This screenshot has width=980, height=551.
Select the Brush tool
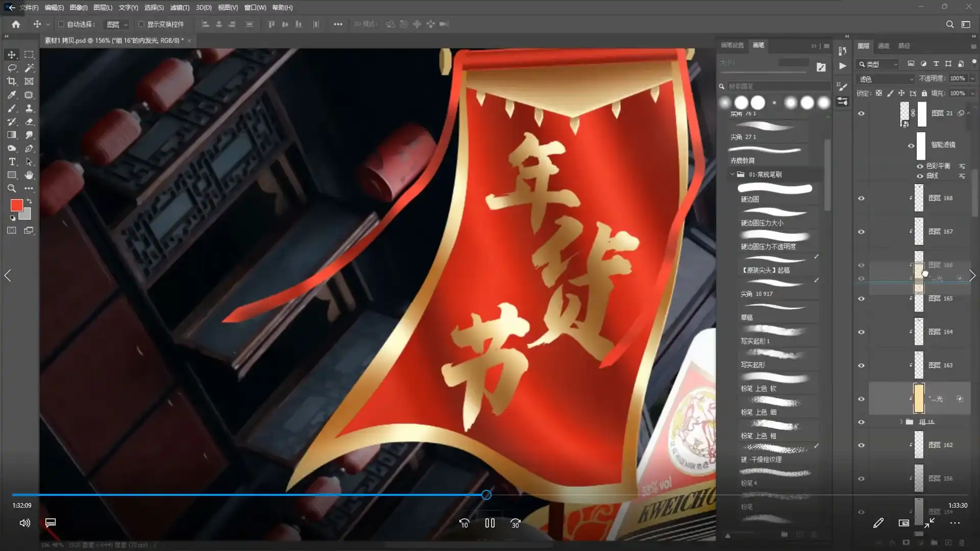12,108
